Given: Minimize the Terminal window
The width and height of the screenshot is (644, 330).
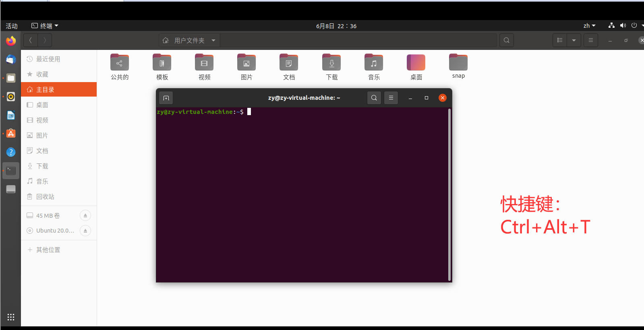Looking at the screenshot, I should click(x=410, y=98).
